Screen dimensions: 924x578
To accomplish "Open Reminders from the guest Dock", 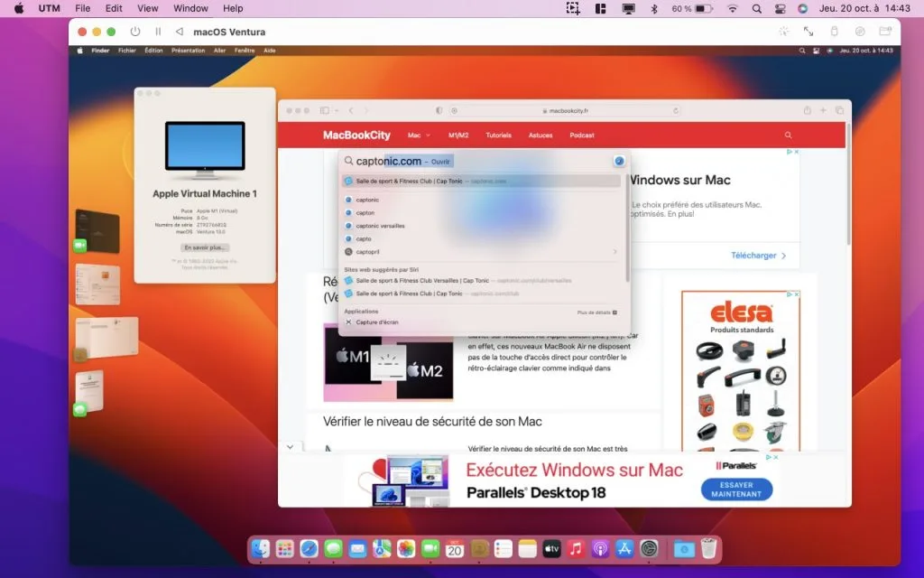I will (504, 549).
